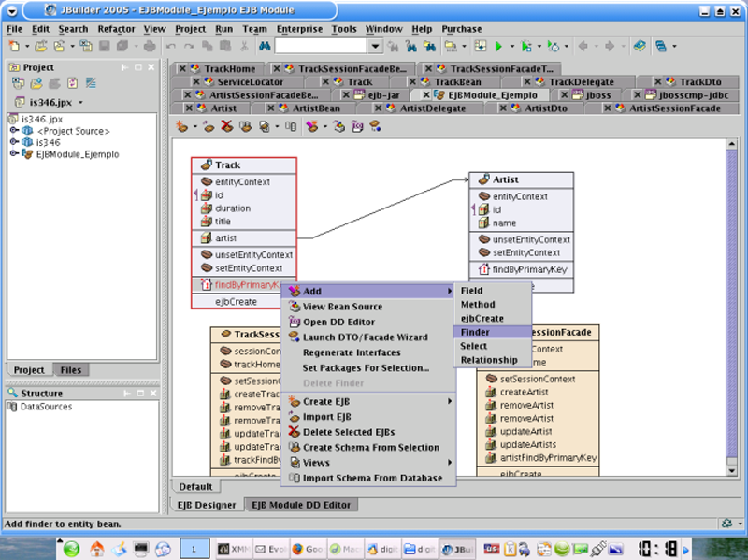Open the search text combo box dropdown
The width and height of the screenshot is (748, 560).
coord(375,46)
